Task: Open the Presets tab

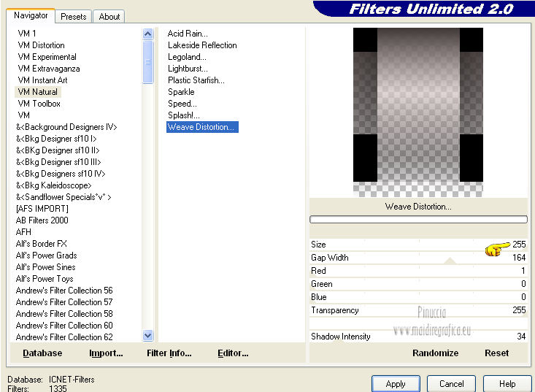Action: pyautogui.click(x=74, y=17)
